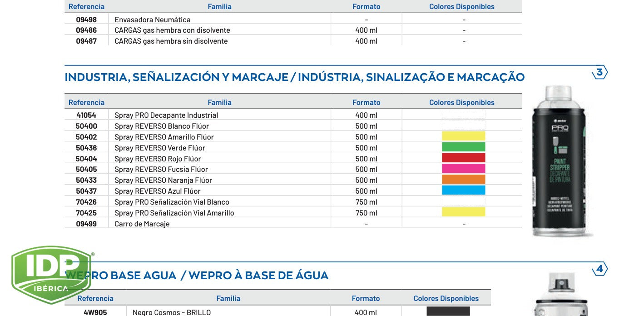This screenshot has width=644, height=316.
Task: Click the heading 'INDUSTRIA, SEÑALIZACIÓN Y MARCAJE'
Action: pos(176,77)
